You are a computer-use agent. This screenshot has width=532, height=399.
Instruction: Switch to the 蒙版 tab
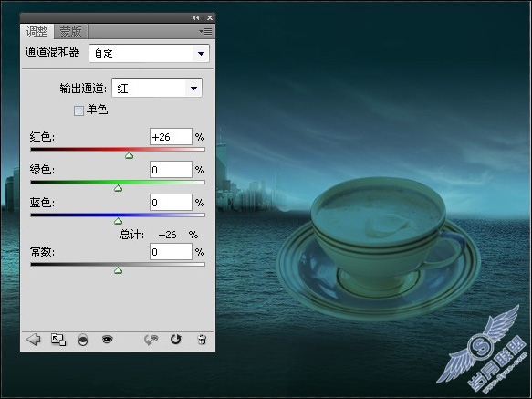point(70,32)
